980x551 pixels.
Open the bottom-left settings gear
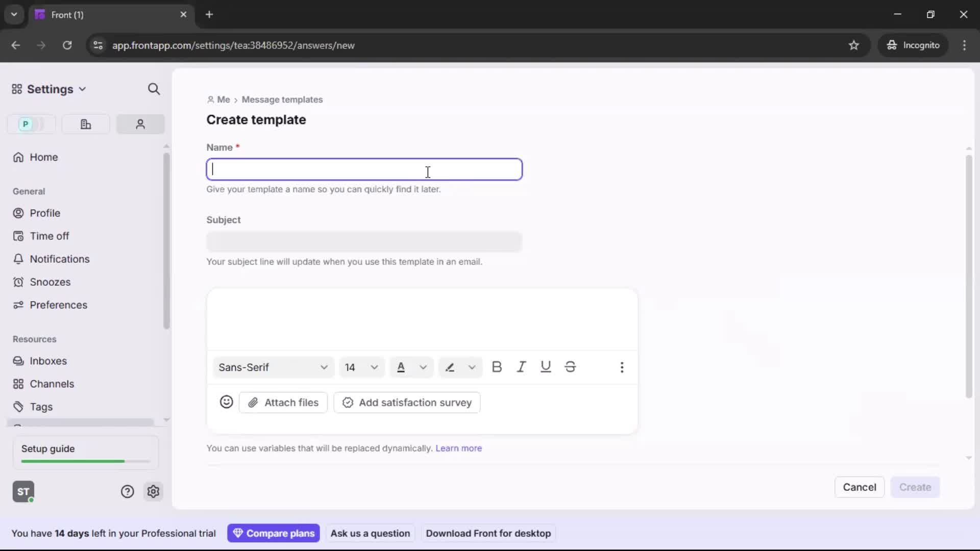pyautogui.click(x=154, y=491)
